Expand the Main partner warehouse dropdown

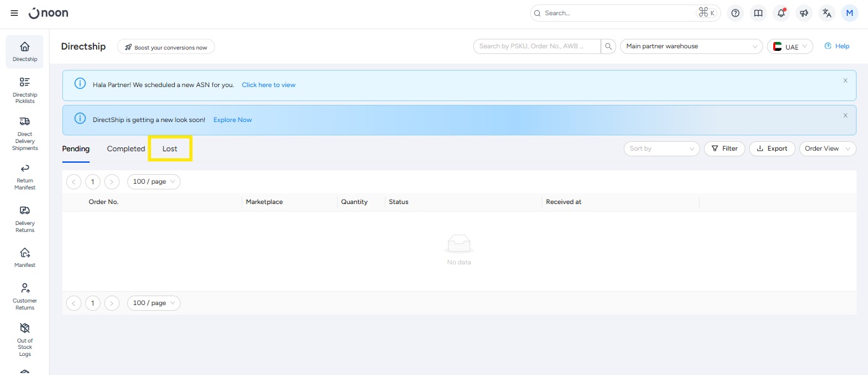click(x=691, y=46)
